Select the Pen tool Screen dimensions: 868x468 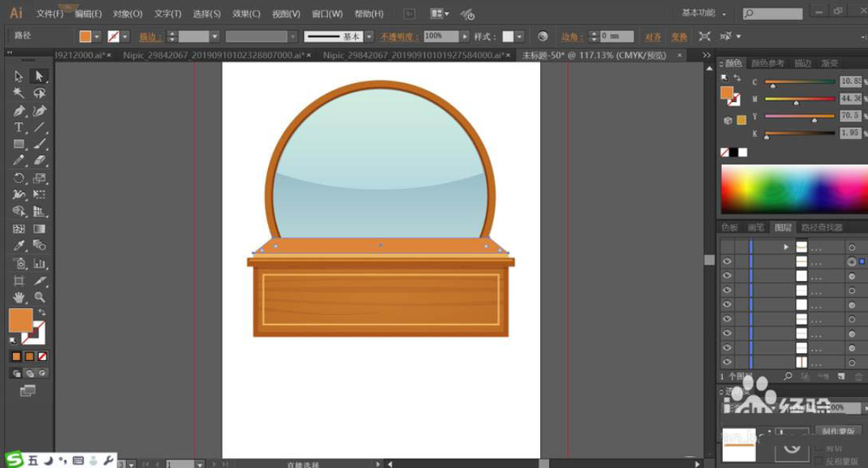click(x=18, y=110)
